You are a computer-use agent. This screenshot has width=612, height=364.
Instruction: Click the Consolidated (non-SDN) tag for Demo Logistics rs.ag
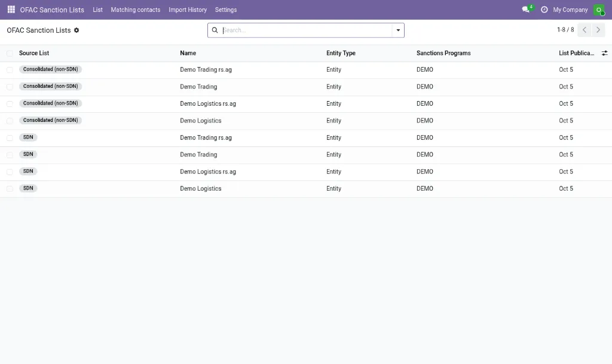tap(50, 103)
